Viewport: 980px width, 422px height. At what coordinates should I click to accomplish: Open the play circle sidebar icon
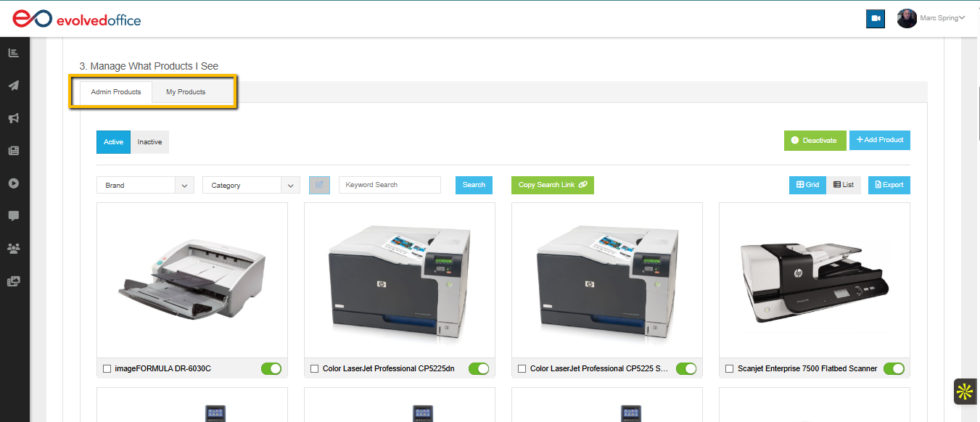14,183
